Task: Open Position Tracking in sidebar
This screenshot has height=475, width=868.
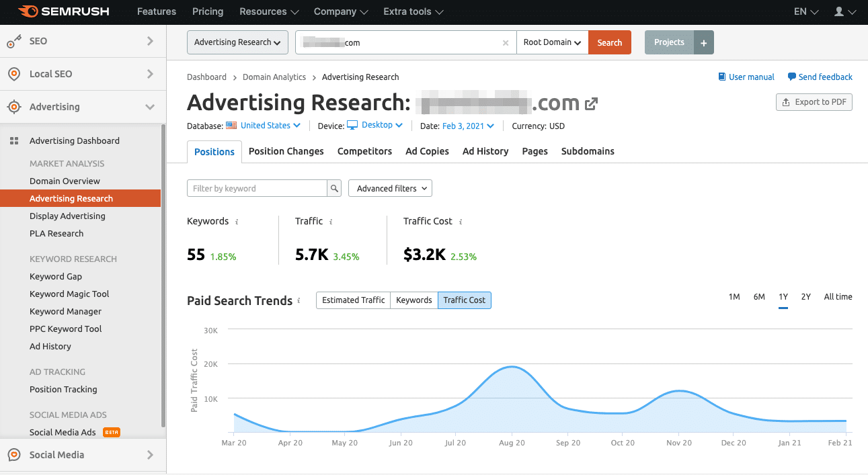Action: pyautogui.click(x=63, y=390)
